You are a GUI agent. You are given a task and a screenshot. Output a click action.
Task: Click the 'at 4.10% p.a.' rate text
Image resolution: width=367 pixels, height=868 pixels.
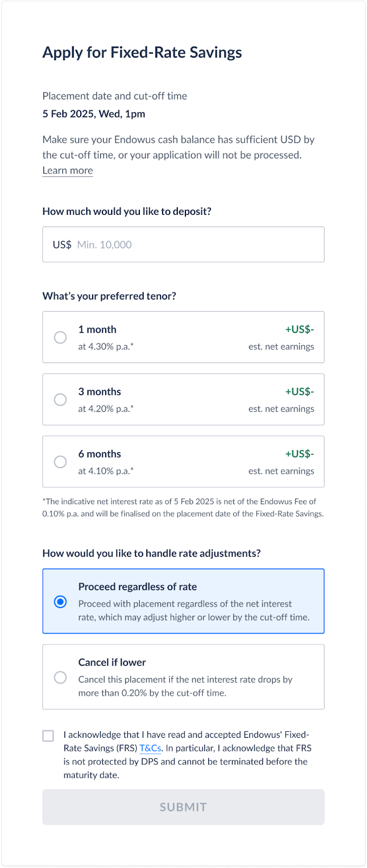coord(106,471)
